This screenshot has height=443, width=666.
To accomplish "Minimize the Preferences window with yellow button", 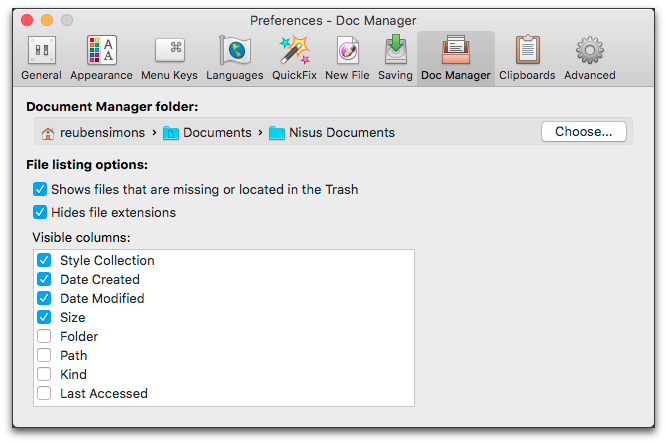I will point(47,20).
